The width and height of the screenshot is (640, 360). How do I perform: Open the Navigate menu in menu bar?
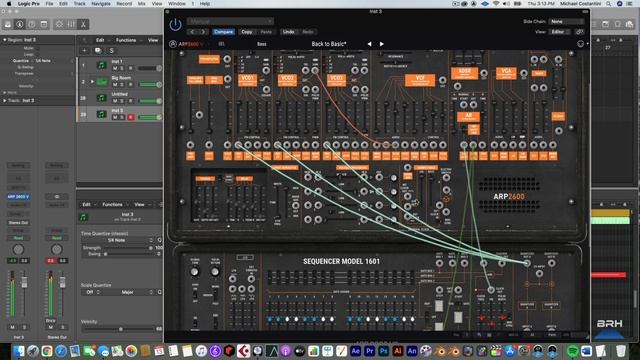pyautogui.click(x=101, y=4)
